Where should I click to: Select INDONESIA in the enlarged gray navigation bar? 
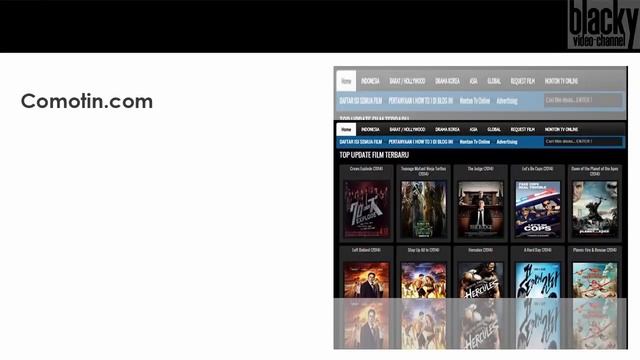(370, 81)
